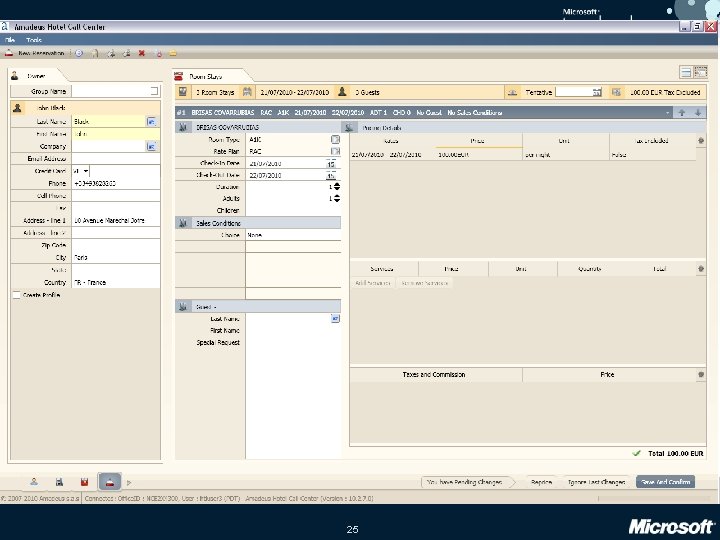Open the Tools menu
Image resolution: width=720 pixels, height=540 pixels.
tap(34, 40)
